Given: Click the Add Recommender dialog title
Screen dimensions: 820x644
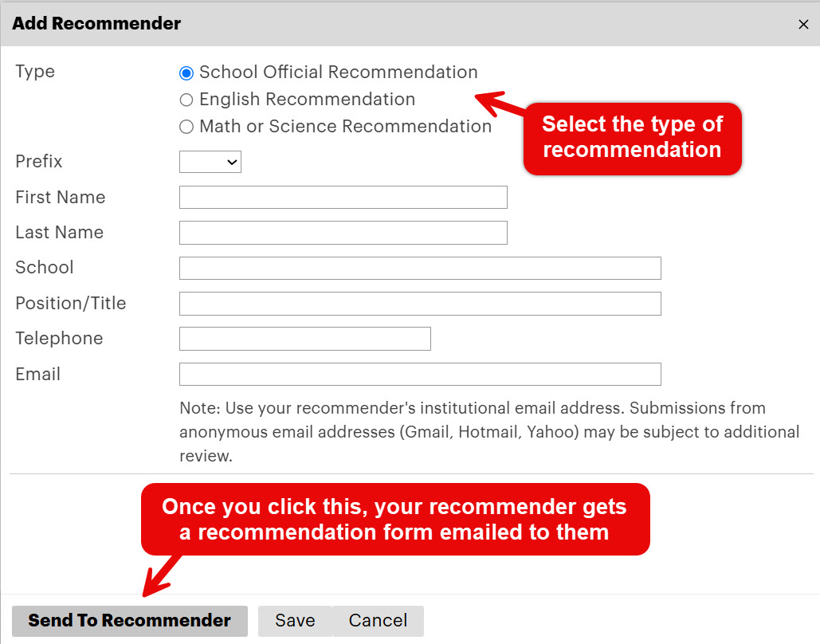Looking at the screenshot, I should pos(96,24).
